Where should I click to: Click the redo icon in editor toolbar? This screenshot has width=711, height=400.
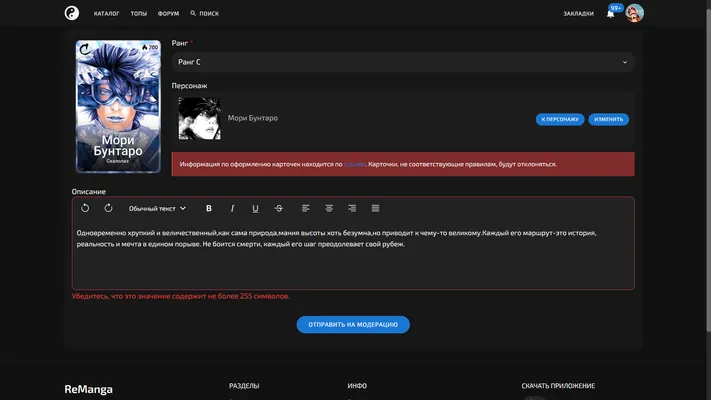click(x=108, y=208)
